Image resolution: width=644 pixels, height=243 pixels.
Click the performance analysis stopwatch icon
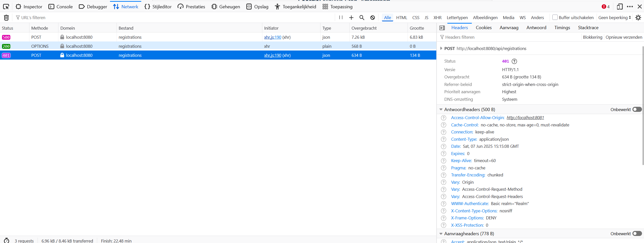(7, 240)
